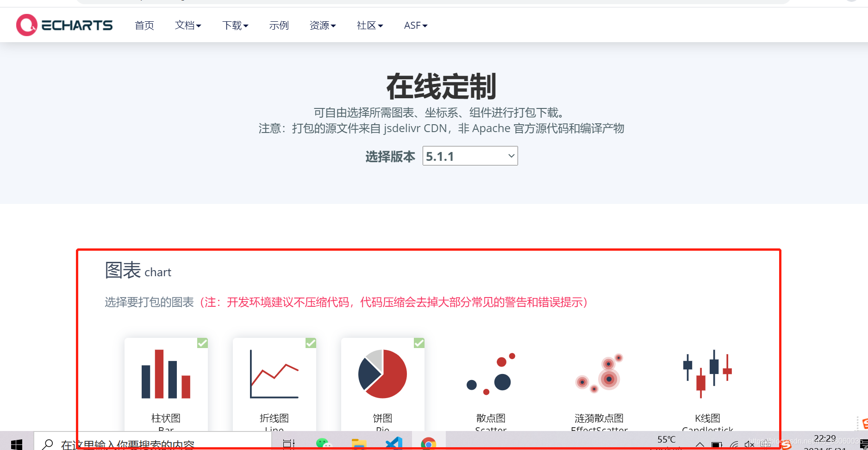The width and height of the screenshot is (868, 450).
Task: Select the candlestick K线图 icon
Action: tap(707, 374)
